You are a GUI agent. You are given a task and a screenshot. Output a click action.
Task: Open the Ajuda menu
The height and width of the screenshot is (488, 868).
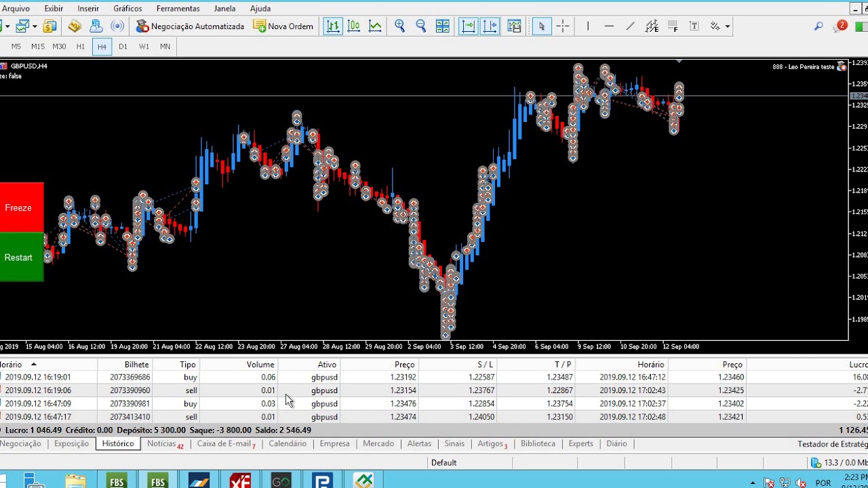pyautogui.click(x=260, y=9)
